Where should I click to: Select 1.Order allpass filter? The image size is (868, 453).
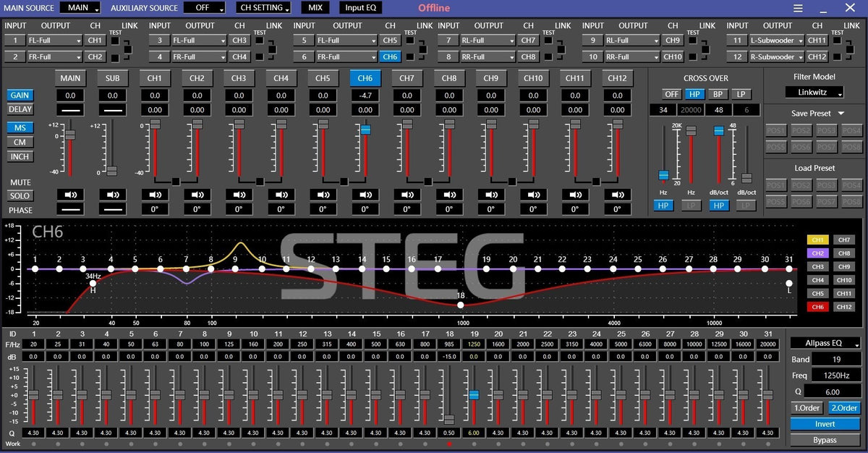click(x=807, y=408)
